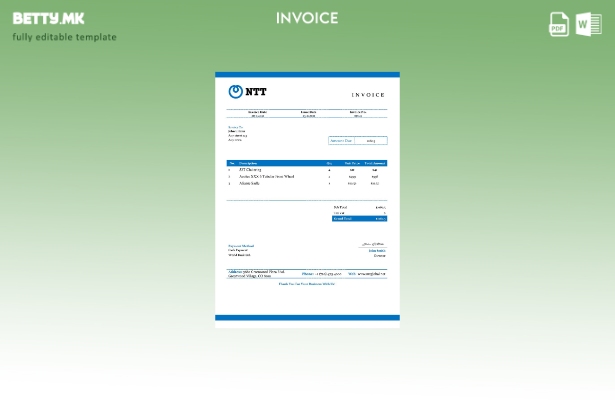The width and height of the screenshot is (615, 400).
Task: Click the INVOICE text inside document header
Action: [367, 95]
